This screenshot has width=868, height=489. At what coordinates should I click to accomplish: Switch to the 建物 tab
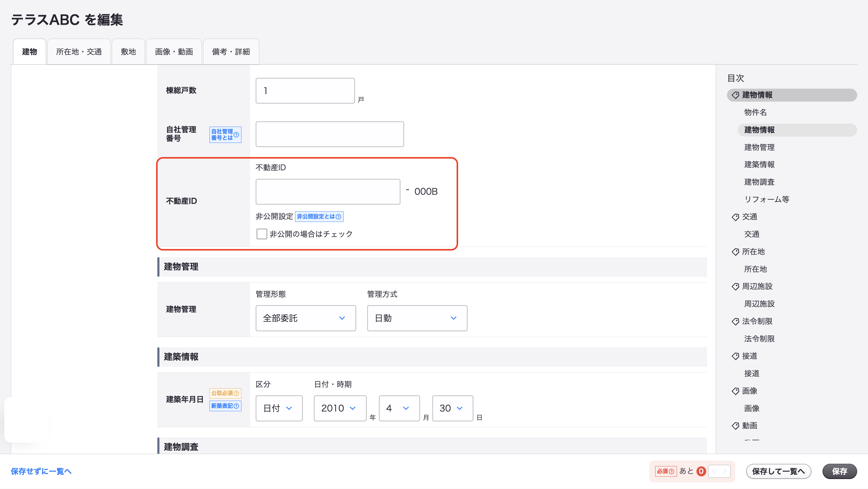click(29, 52)
